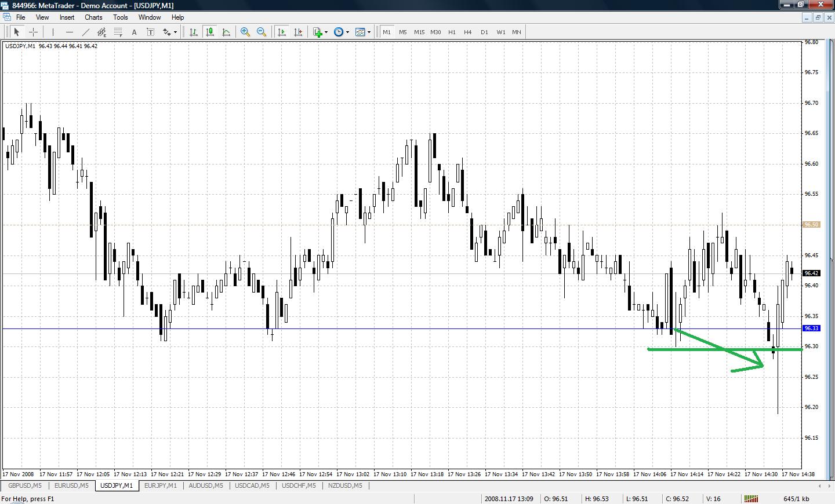The image size is (835, 504).
Task: Choose the text annotation tool
Action: coord(134,32)
